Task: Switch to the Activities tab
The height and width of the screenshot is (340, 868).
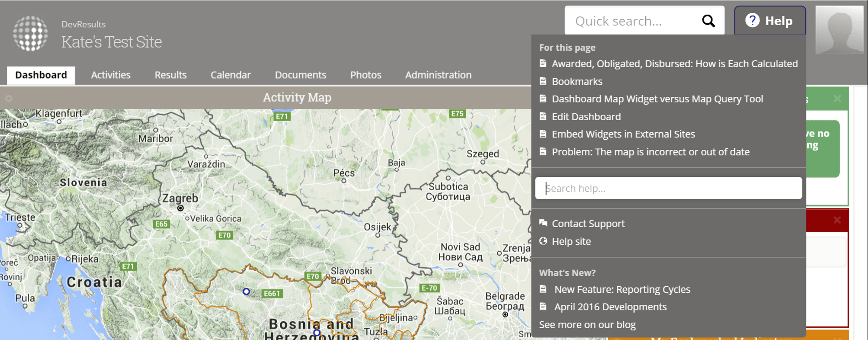Action: pyautogui.click(x=110, y=75)
